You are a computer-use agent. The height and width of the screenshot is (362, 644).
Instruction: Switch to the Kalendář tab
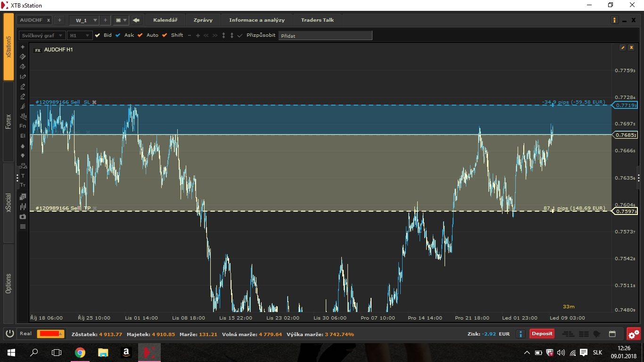(x=165, y=20)
